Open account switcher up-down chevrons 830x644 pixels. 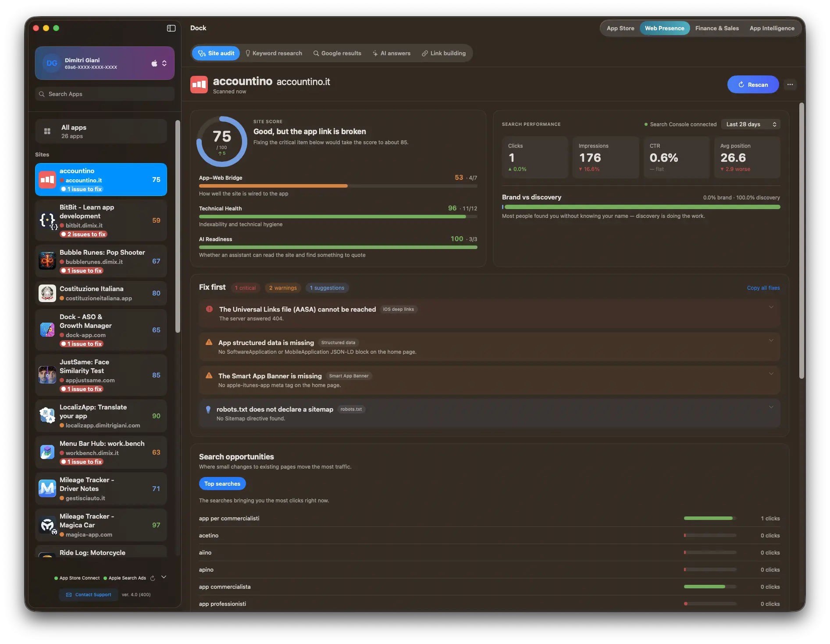tap(164, 63)
